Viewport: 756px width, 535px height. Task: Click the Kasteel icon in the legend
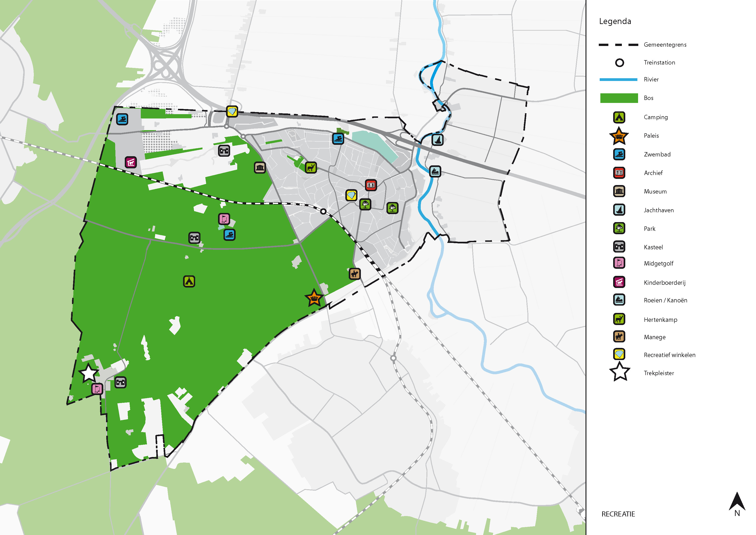pyautogui.click(x=619, y=247)
